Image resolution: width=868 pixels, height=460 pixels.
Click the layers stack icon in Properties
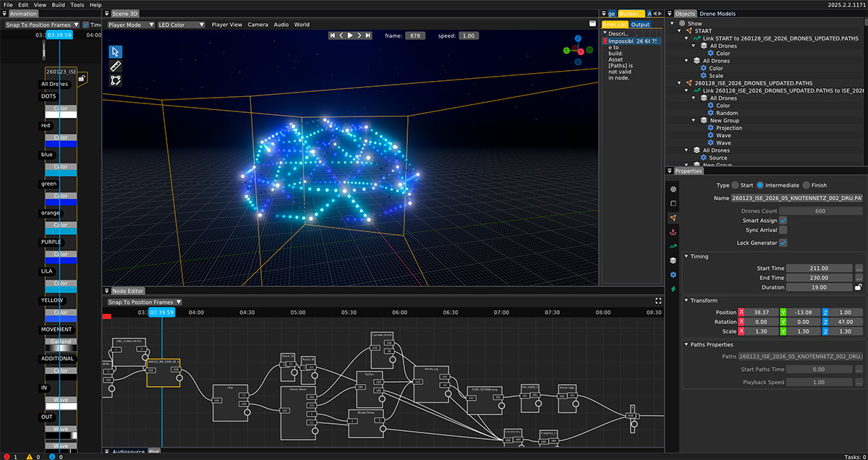pos(673,260)
